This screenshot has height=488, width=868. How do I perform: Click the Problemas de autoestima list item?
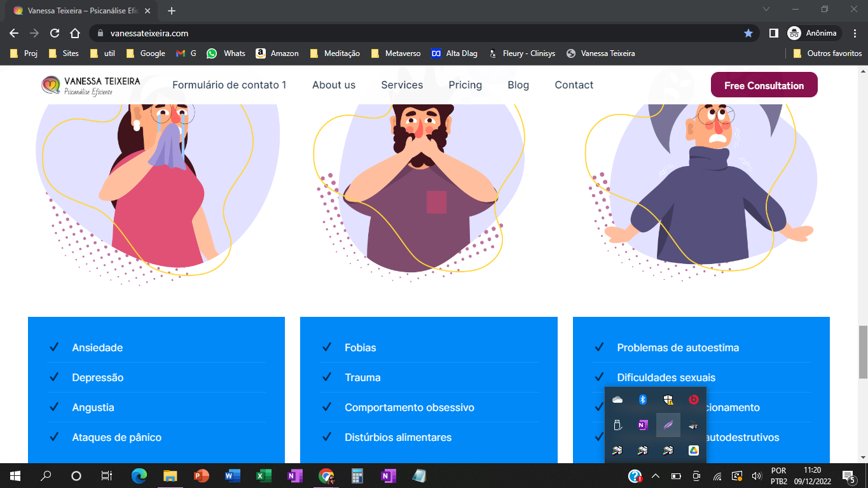pyautogui.click(x=678, y=347)
